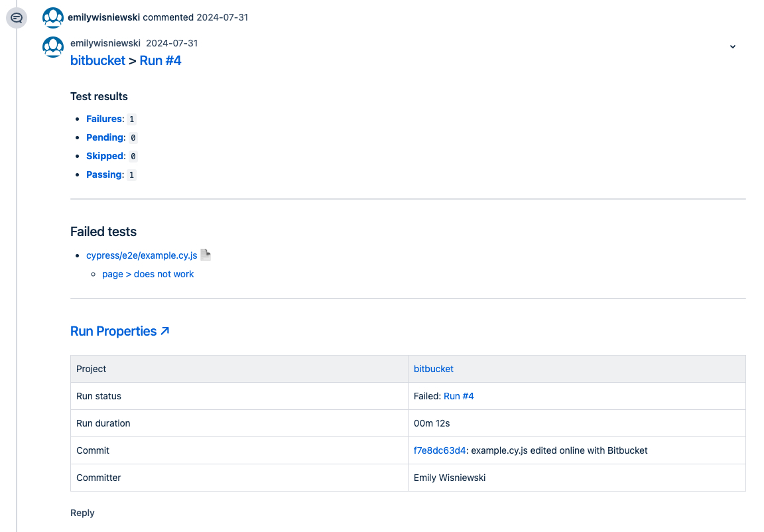Open Run #4 from the breadcrumb
Image resolution: width=764 pixels, height=532 pixels.
click(160, 60)
